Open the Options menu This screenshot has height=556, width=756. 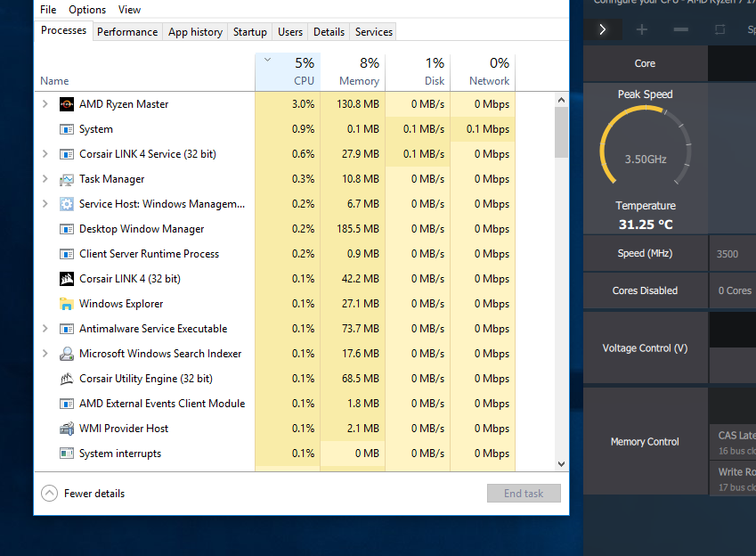click(x=87, y=10)
